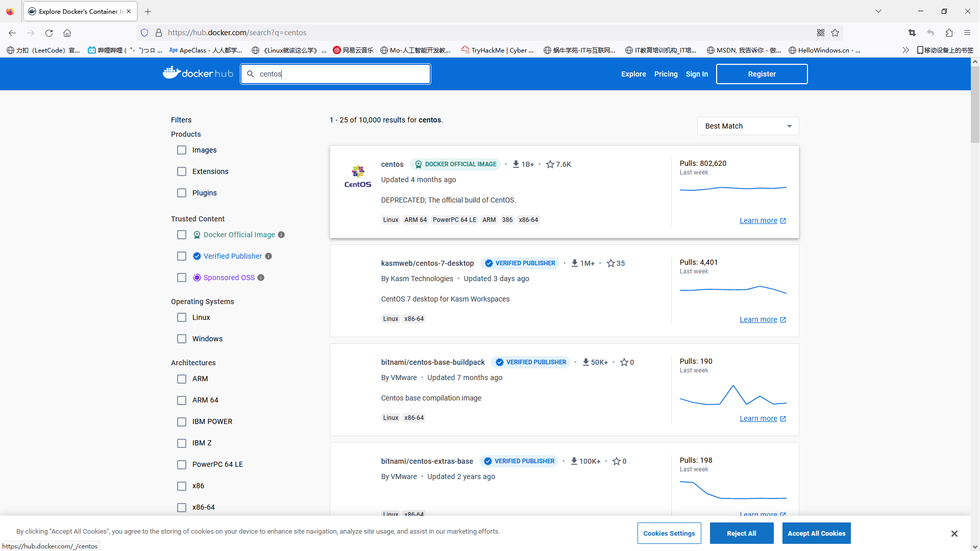The height and width of the screenshot is (551, 980).
Task: Click the download icon on the centos result
Action: (516, 164)
